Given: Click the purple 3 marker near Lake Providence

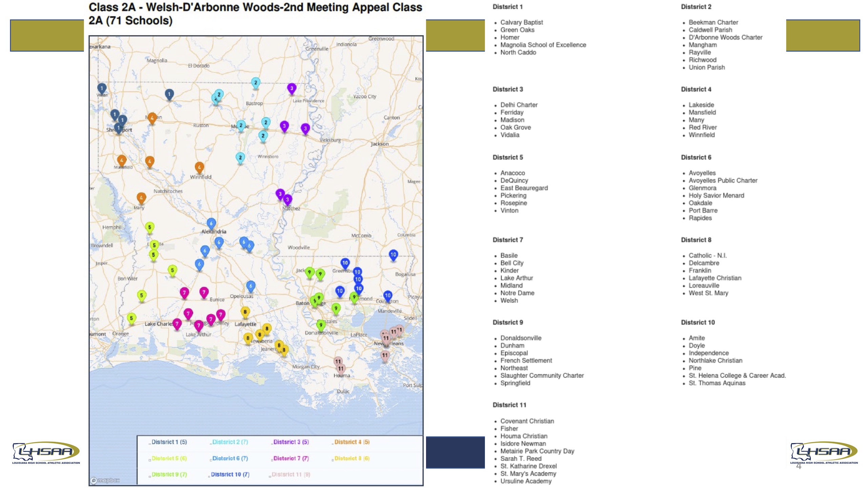Looking at the screenshot, I should (x=292, y=88).
